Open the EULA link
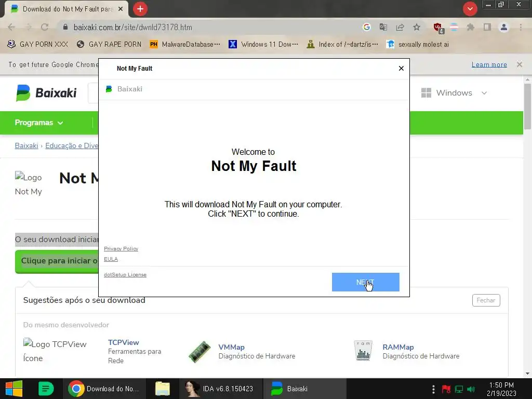Screen dimensions: 532x399 [x=111, y=259]
